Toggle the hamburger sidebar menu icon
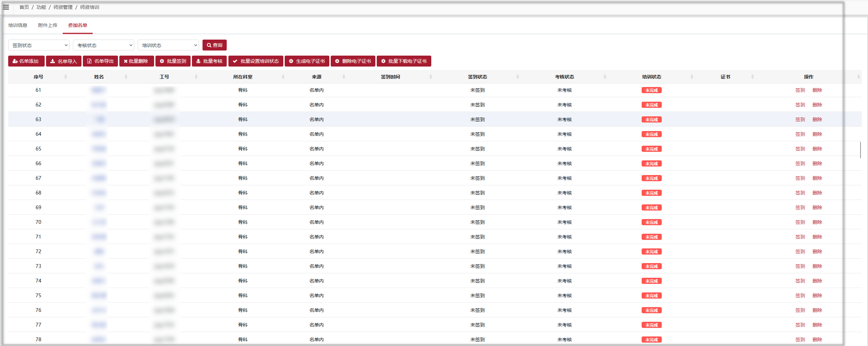This screenshot has width=868, height=346. point(6,7)
